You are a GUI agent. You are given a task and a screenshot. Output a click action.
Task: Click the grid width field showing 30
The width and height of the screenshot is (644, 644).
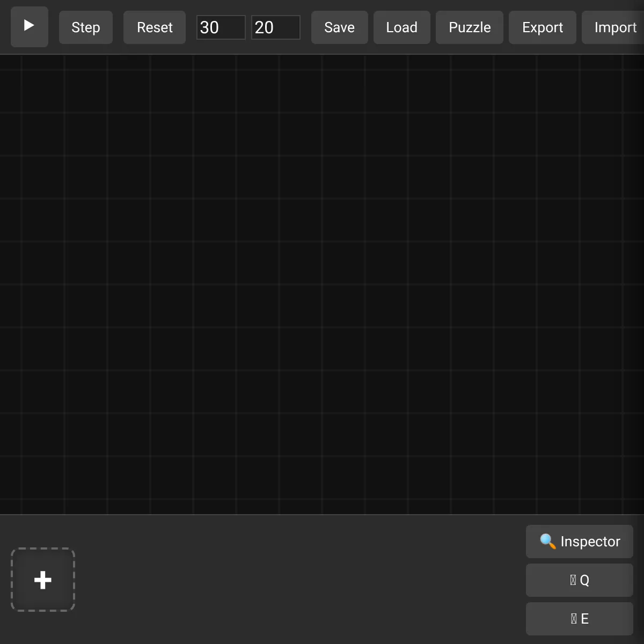click(221, 27)
